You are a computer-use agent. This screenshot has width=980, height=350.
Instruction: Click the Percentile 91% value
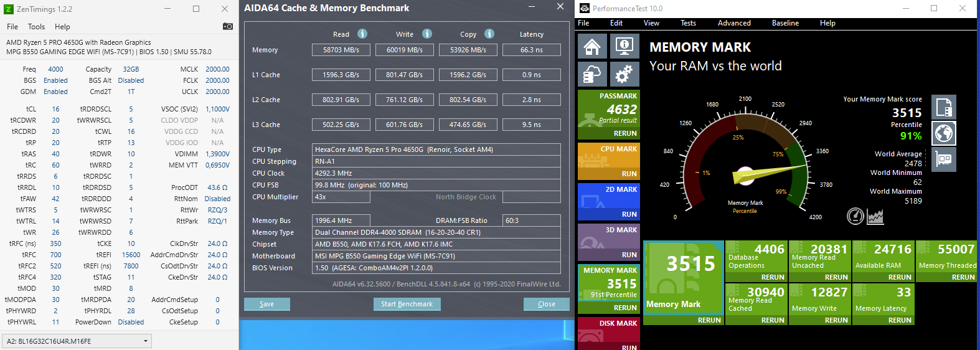pos(911,136)
